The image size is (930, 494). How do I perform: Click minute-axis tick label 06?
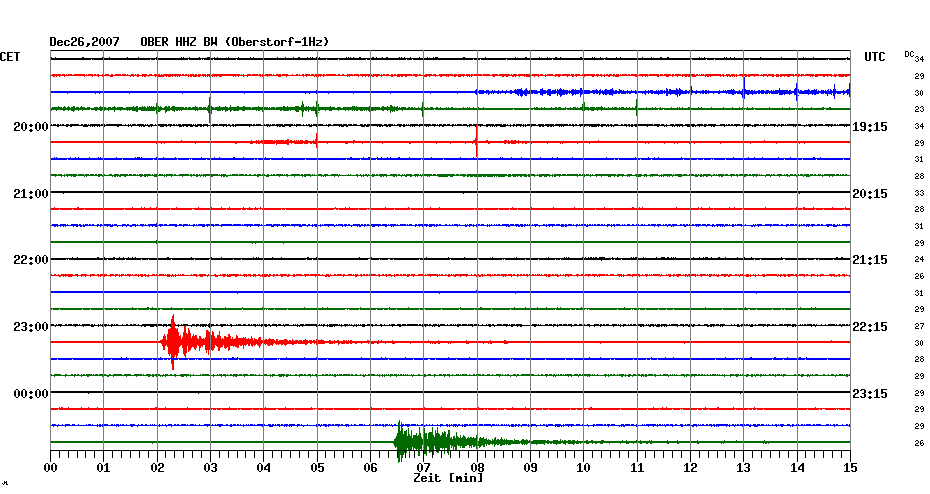pyautogui.click(x=371, y=468)
